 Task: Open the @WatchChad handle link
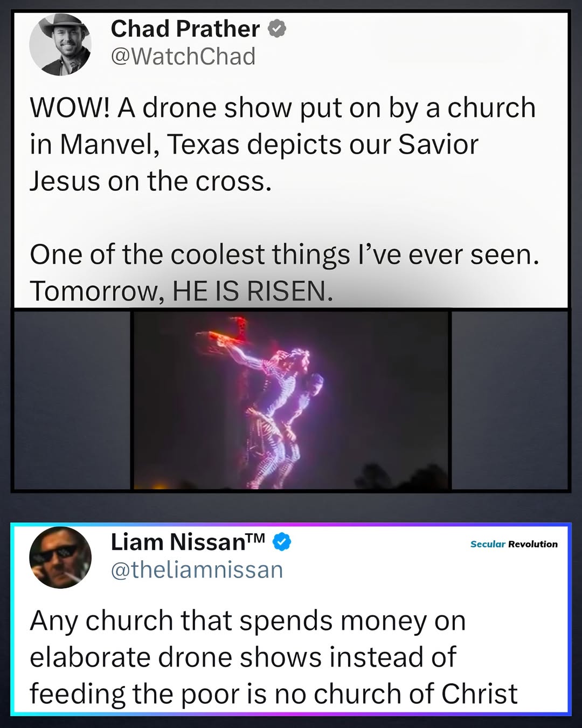point(183,57)
